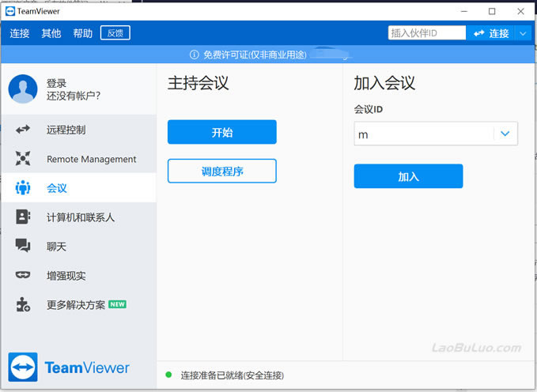Click the TeamViewer icon in title bar
Screen dimensions: 537x392
(10, 11)
